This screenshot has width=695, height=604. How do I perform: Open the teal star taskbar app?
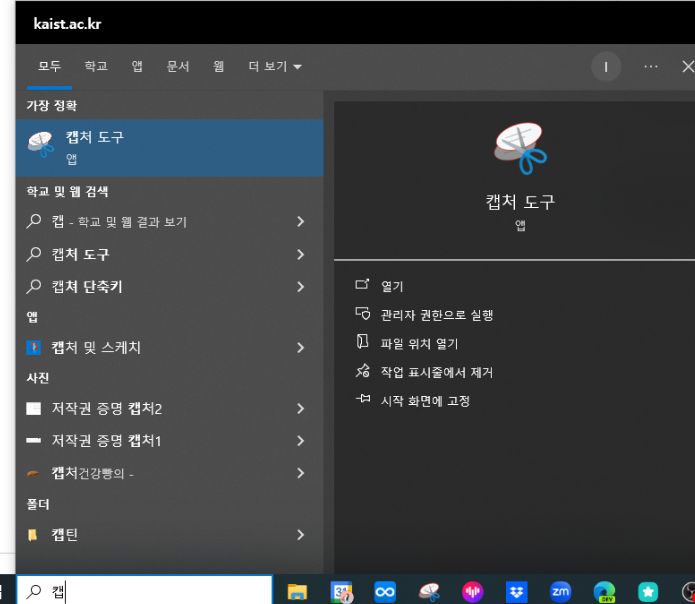click(648, 592)
